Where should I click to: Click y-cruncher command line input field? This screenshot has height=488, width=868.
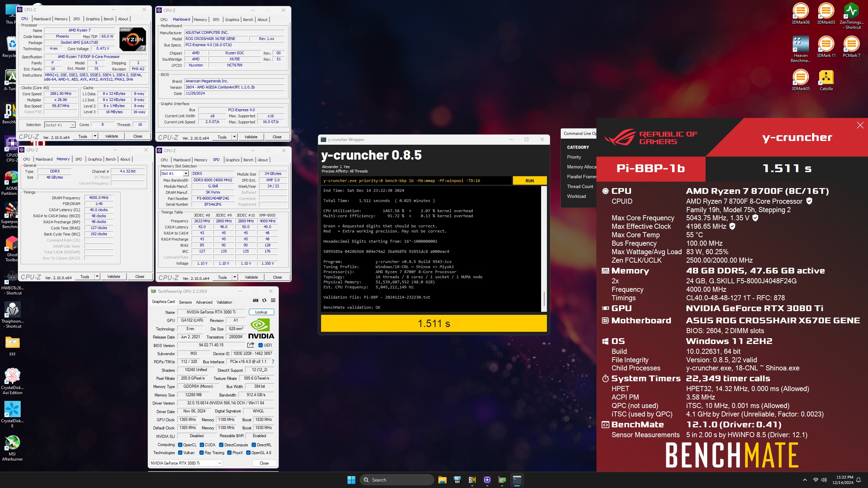416,181
